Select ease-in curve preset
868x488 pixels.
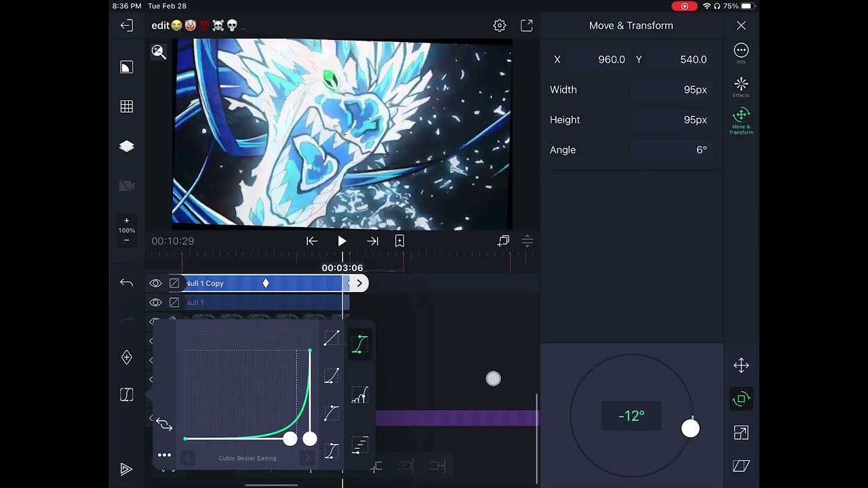coord(331,375)
